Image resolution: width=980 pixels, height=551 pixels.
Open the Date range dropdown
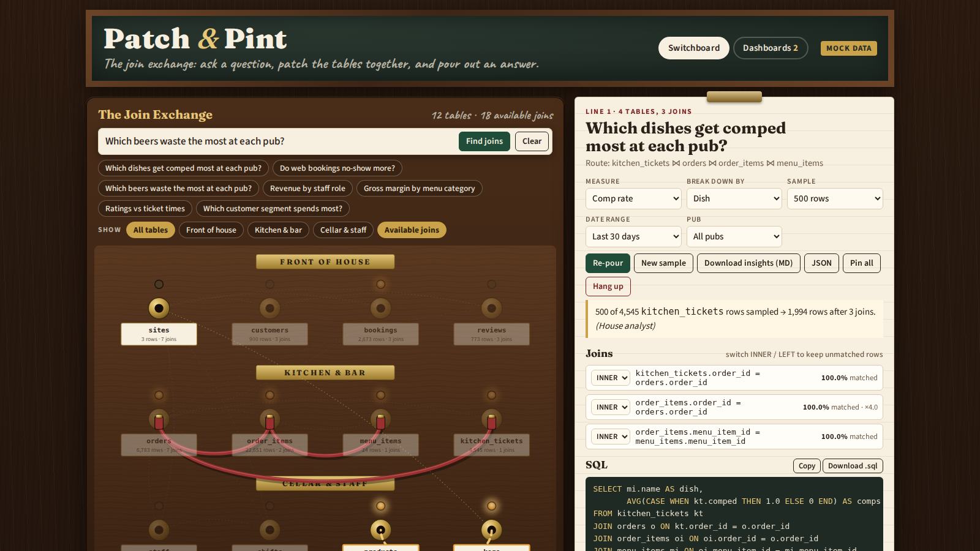633,236
